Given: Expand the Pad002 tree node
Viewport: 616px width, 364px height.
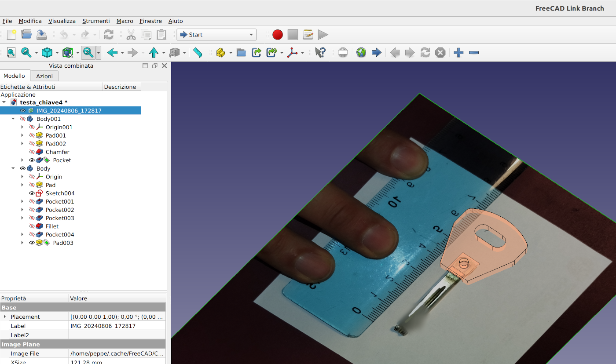Looking at the screenshot, I should pyautogui.click(x=22, y=144).
